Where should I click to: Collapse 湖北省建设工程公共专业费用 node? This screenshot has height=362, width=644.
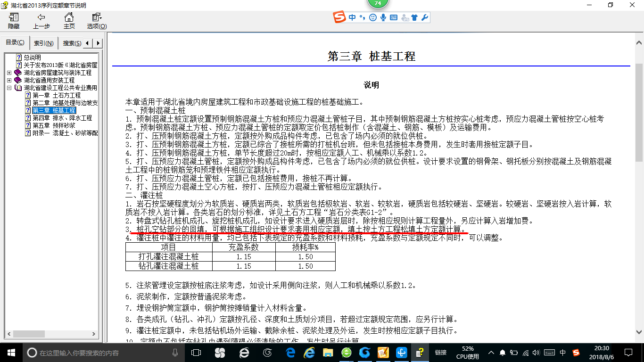click(9, 88)
